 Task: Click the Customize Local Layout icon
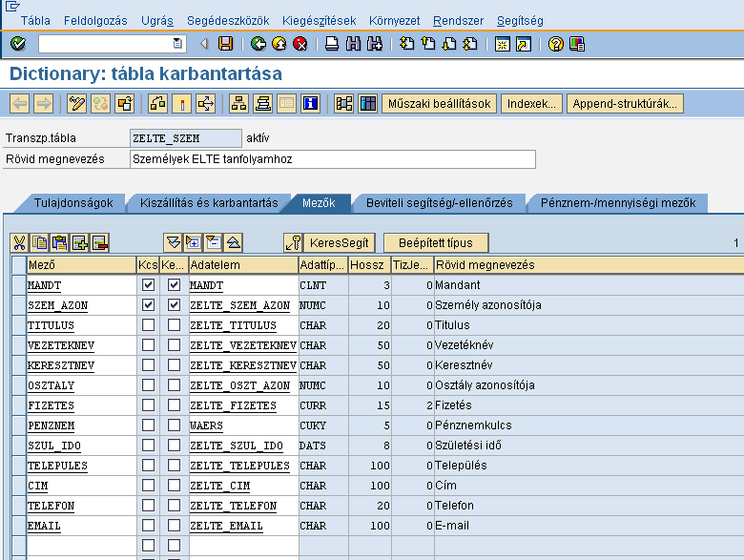click(x=576, y=44)
